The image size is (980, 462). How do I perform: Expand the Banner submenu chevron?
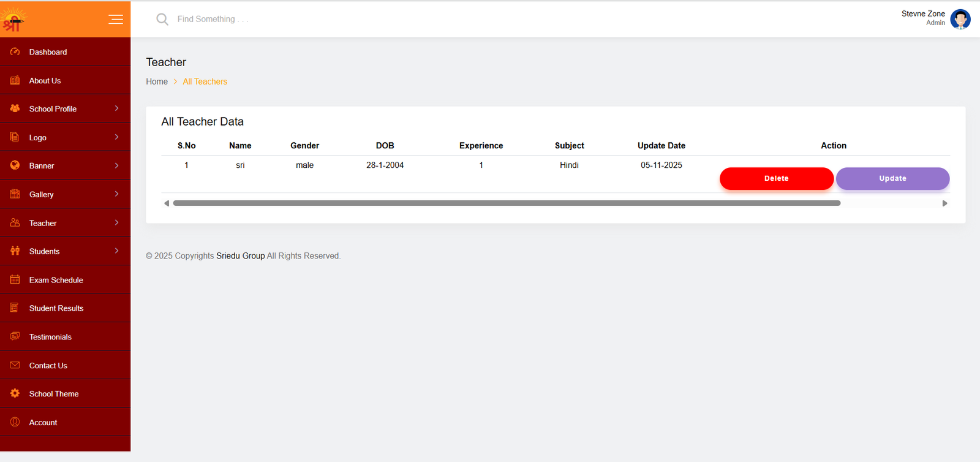click(x=116, y=165)
